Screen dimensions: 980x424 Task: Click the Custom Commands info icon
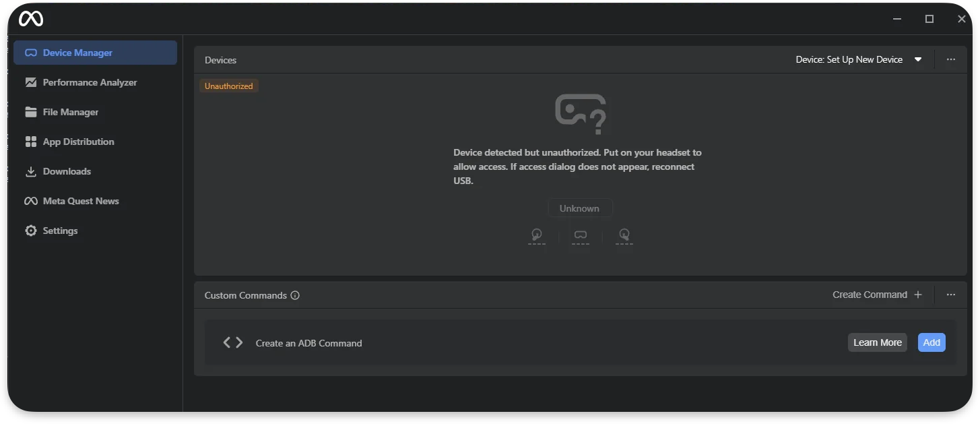pyautogui.click(x=295, y=295)
